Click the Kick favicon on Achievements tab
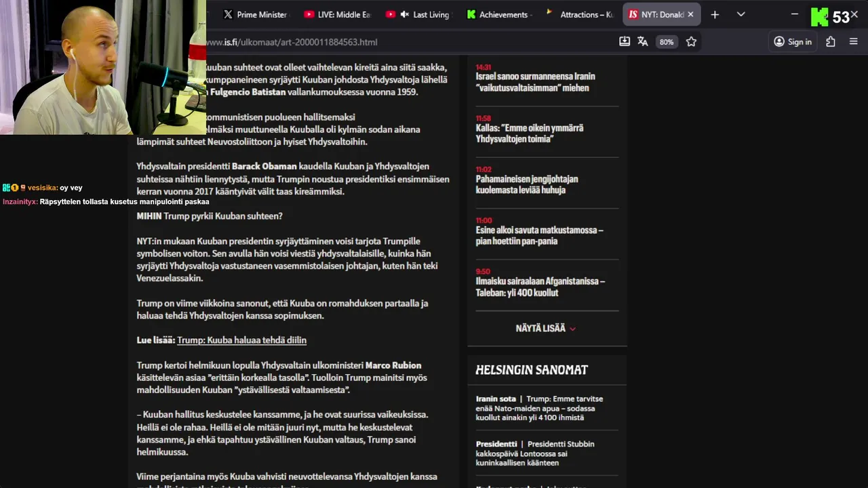This screenshot has width=868, height=488. [471, 14]
